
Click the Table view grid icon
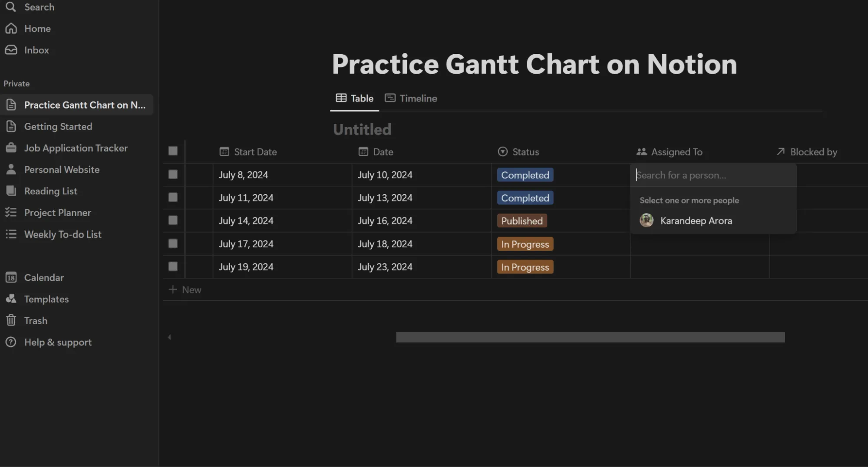tap(341, 98)
